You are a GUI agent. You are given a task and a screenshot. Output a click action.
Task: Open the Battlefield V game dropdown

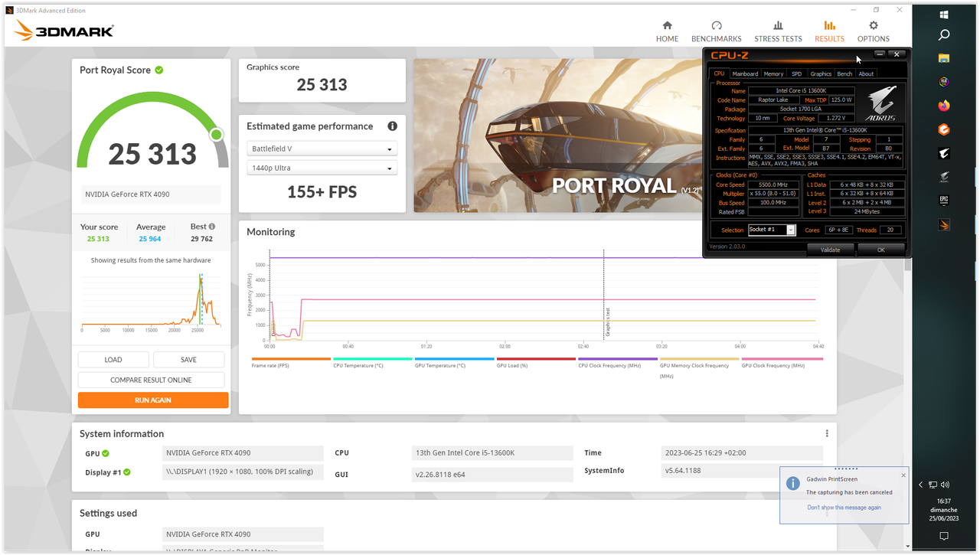322,149
